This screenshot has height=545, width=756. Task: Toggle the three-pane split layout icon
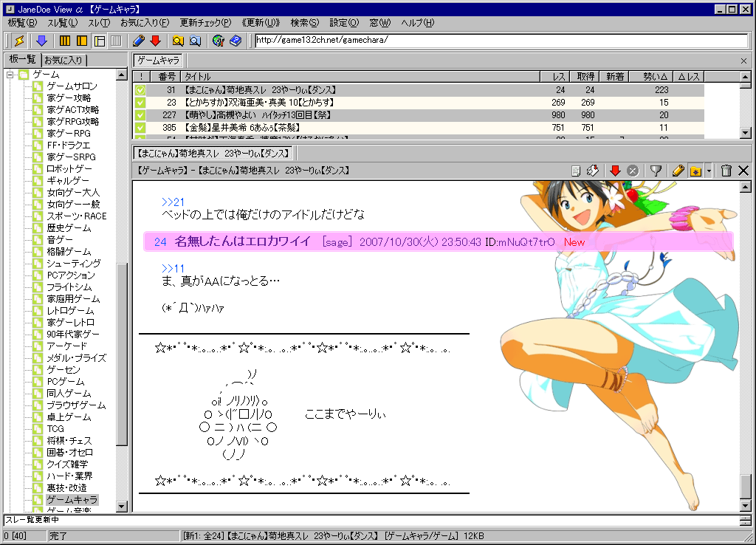point(100,41)
